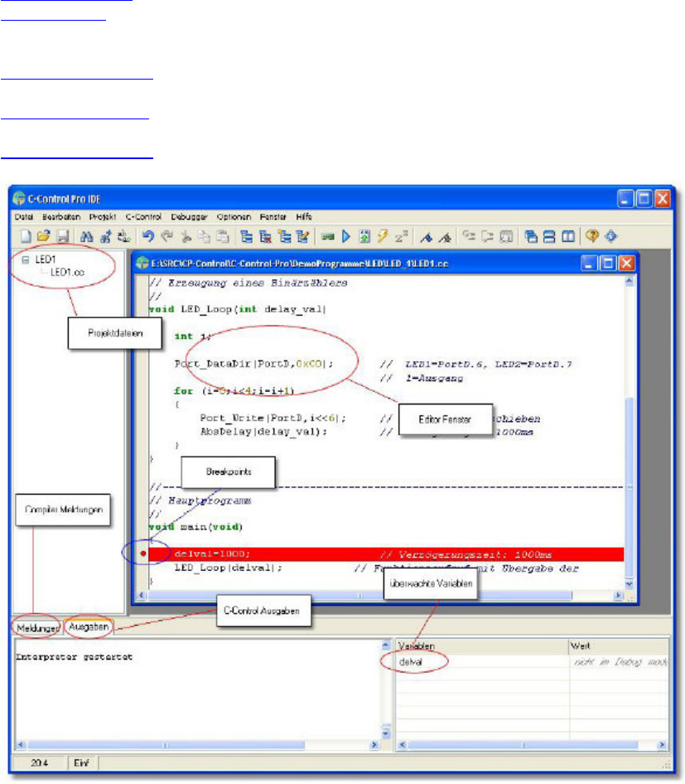Open the Projekt menu

103,216
